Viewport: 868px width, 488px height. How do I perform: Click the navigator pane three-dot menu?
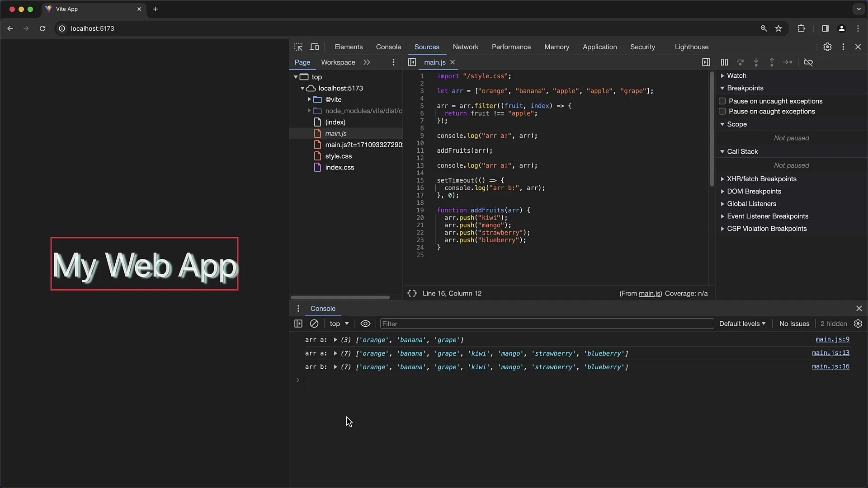pos(393,62)
